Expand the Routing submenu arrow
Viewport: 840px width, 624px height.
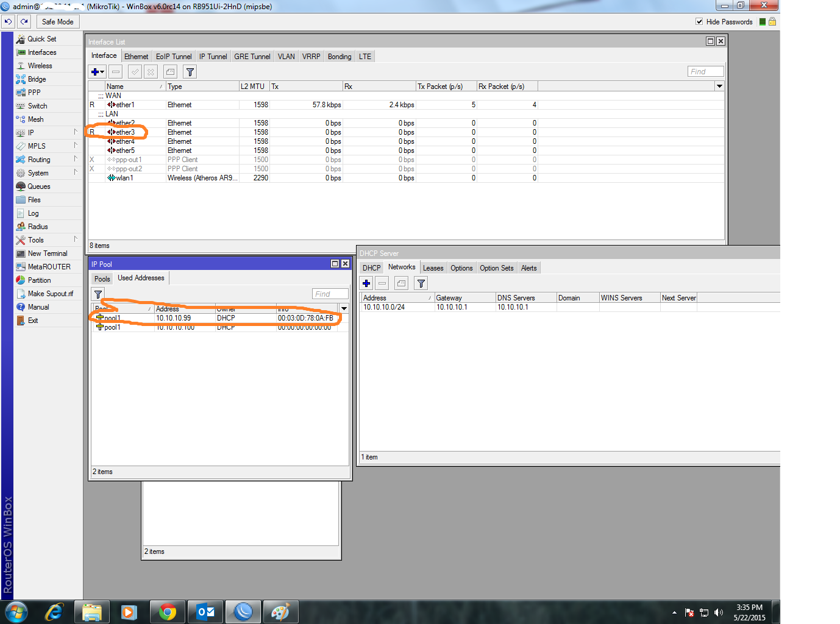(x=76, y=159)
